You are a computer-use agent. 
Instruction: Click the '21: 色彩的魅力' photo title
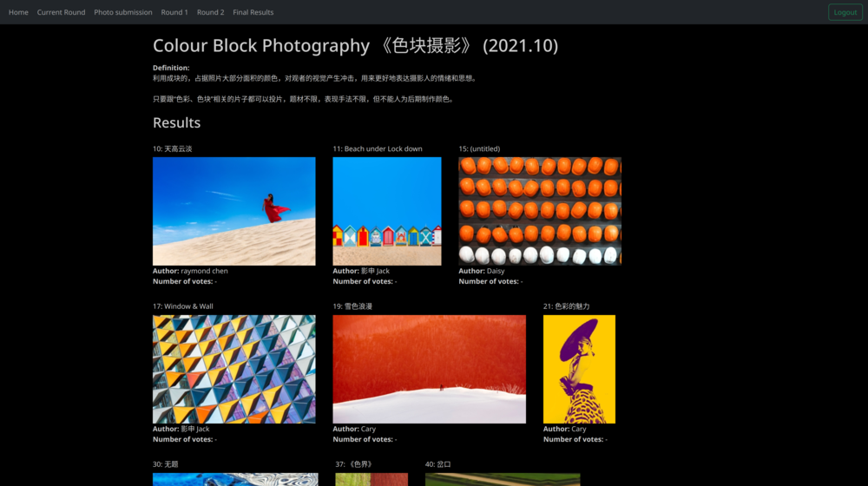[x=566, y=306]
